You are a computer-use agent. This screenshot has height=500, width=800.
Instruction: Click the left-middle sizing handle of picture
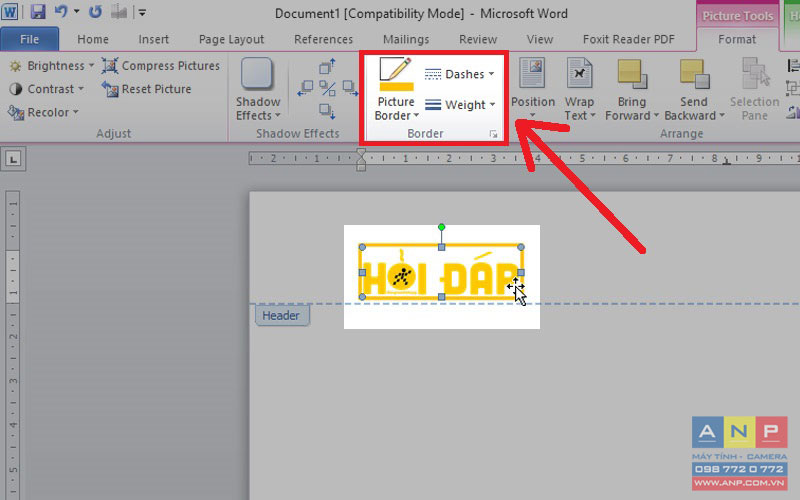click(x=362, y=272)
